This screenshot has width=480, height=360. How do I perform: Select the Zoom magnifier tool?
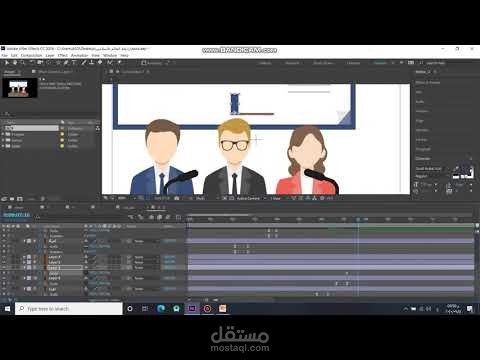pos(23,63)
